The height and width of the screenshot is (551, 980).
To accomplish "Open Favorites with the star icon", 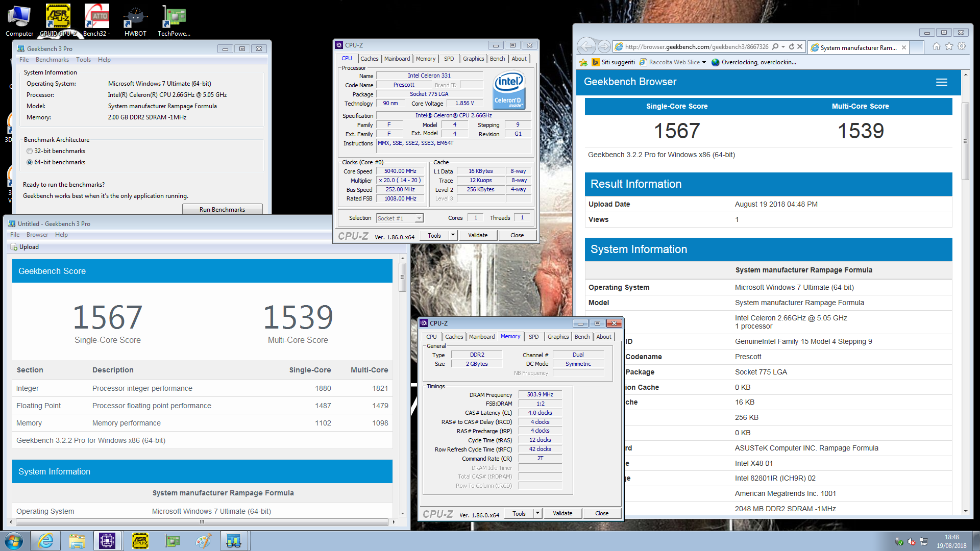I will (949, 46).
